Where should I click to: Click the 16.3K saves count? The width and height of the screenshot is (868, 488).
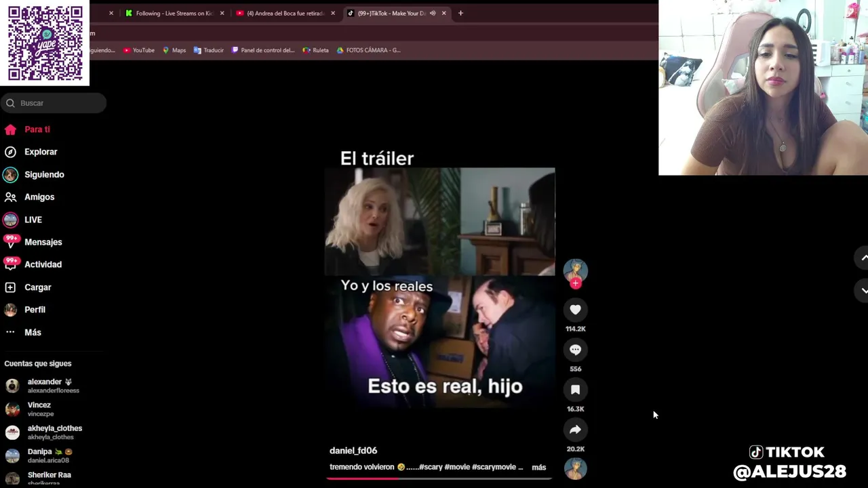[x=575, y=409]
